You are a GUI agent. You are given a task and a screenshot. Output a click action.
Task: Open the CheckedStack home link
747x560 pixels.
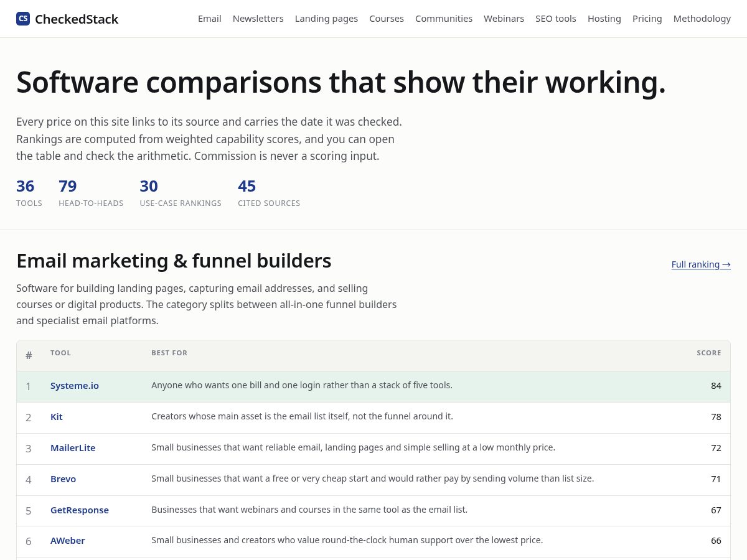(67, 19)
